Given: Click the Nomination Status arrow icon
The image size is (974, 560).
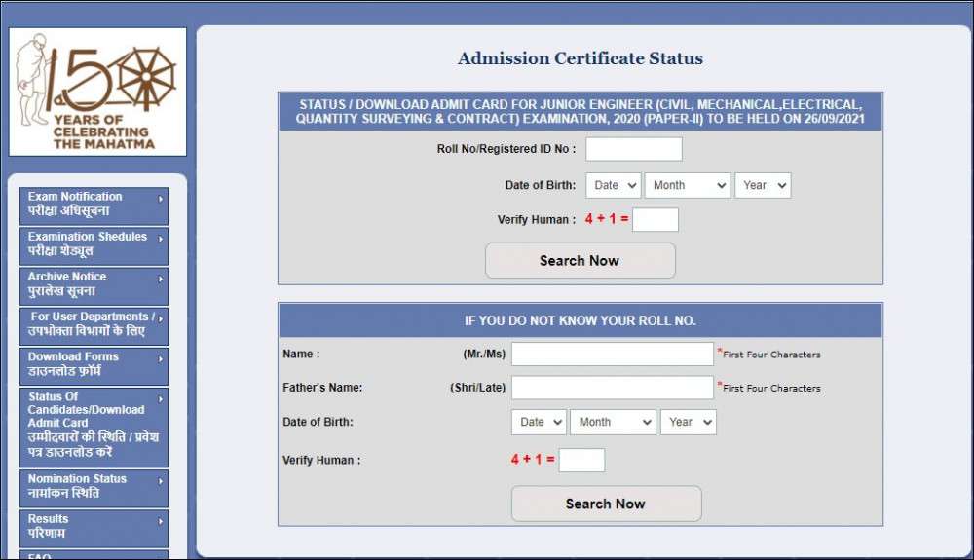Looking at the screenshot, I should coord(161,480).
